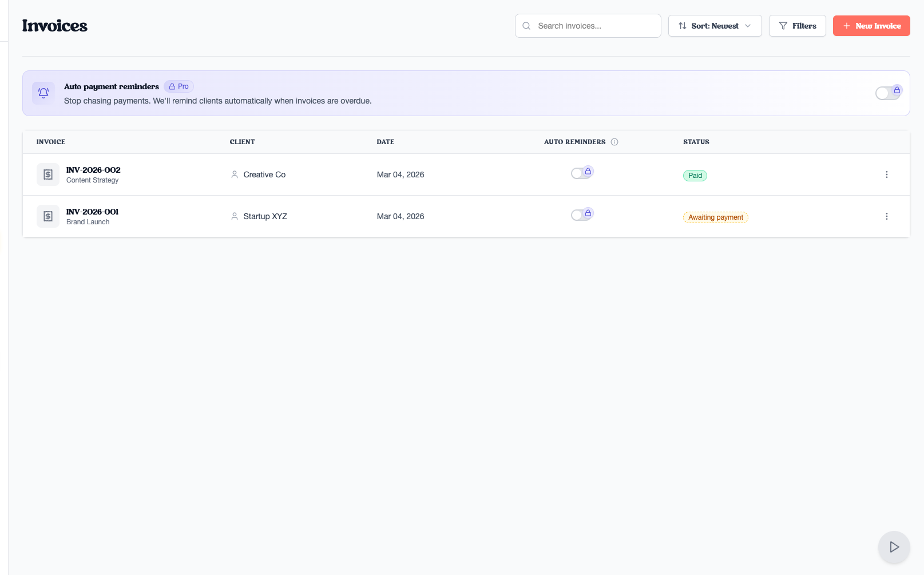Toggle the Auto payment reminders banner switch

pos(887,93)
